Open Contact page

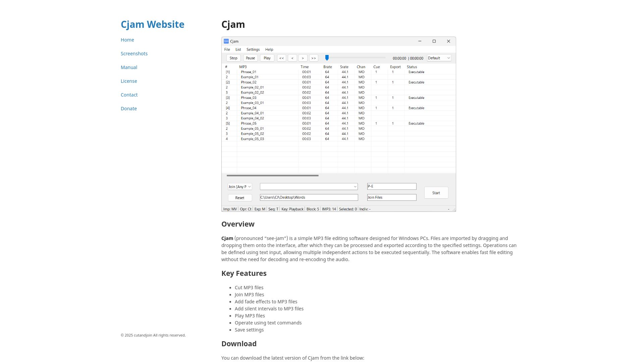tap(129, 95)
